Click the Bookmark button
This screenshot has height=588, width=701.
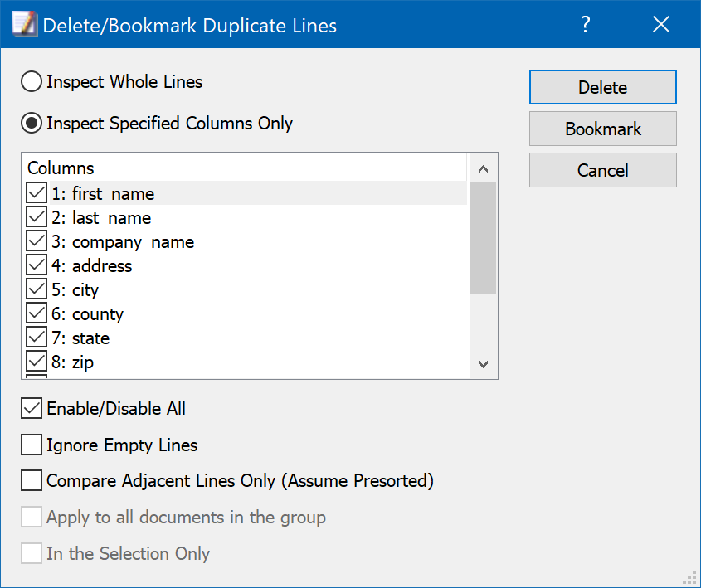[x=602, y=129]
